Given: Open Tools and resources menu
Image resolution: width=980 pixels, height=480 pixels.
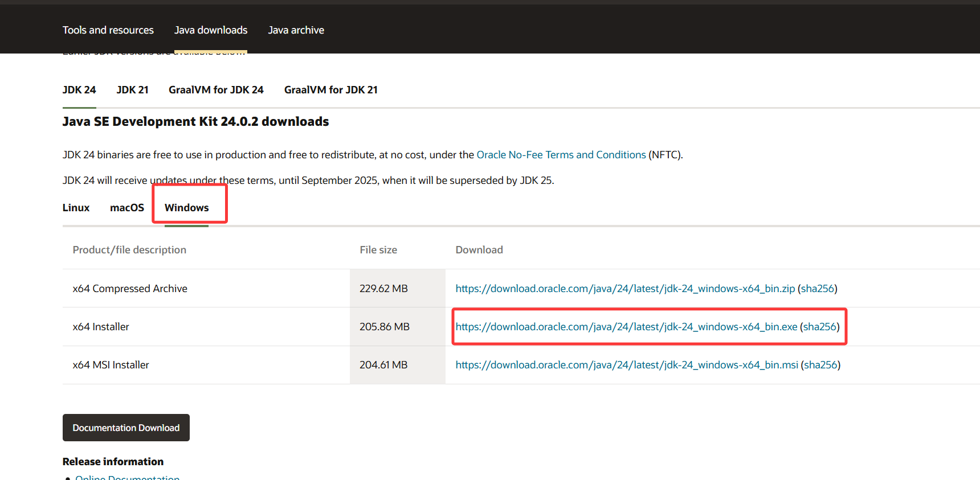Looking at the screenshot, I should point(108,30).
